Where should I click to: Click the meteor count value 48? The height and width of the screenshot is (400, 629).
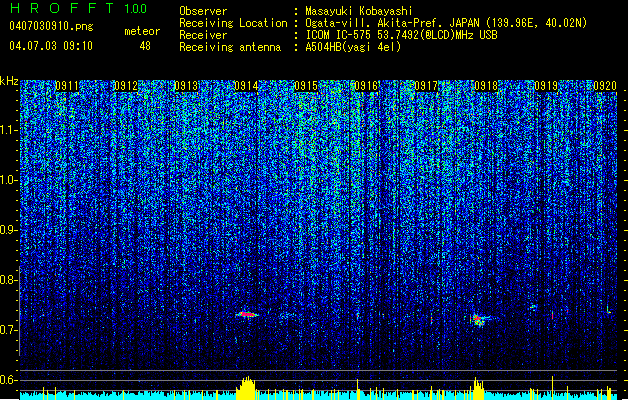pyautogui.click(x=145, y=46)
